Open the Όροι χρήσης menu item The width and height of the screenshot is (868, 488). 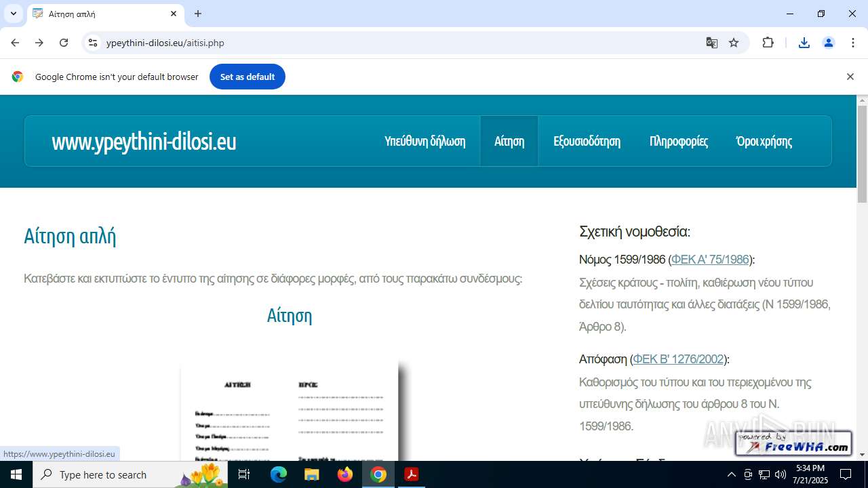click(764, 141)
